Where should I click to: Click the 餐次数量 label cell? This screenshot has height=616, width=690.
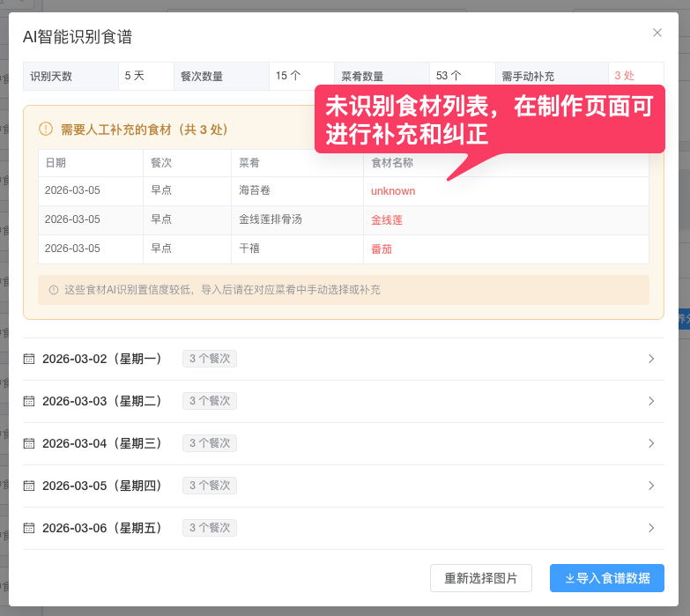221,76
